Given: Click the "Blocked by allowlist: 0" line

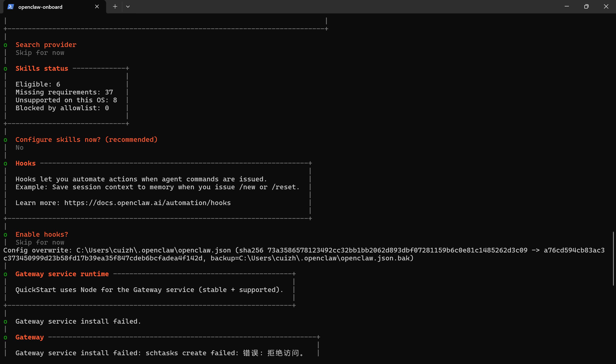Looking at the screenshot, I should click(x=62, y=108).
